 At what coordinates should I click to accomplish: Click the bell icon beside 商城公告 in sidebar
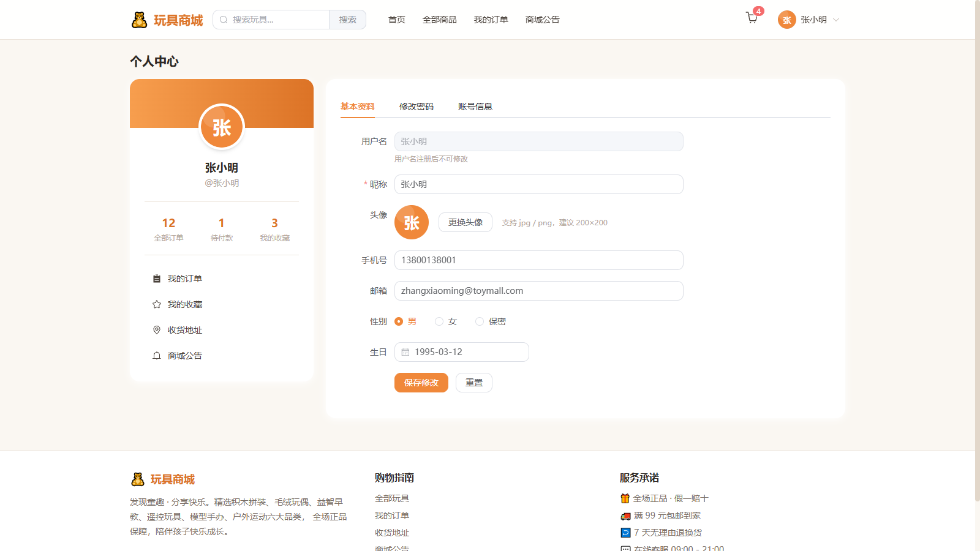157,356
